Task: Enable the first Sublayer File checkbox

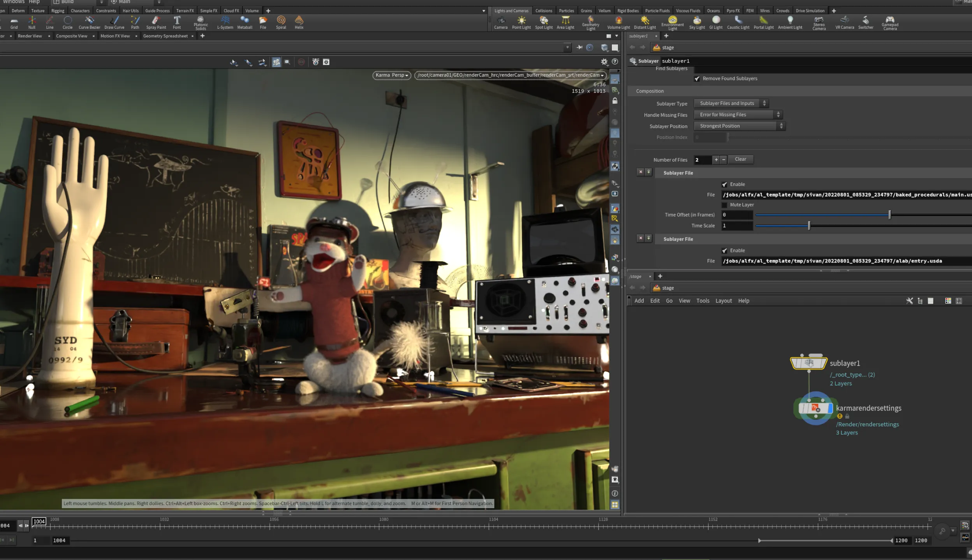Action: 725,184
